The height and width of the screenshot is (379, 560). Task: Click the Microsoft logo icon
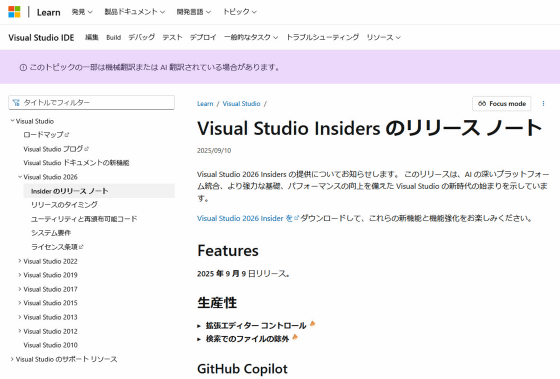point(14,12)
